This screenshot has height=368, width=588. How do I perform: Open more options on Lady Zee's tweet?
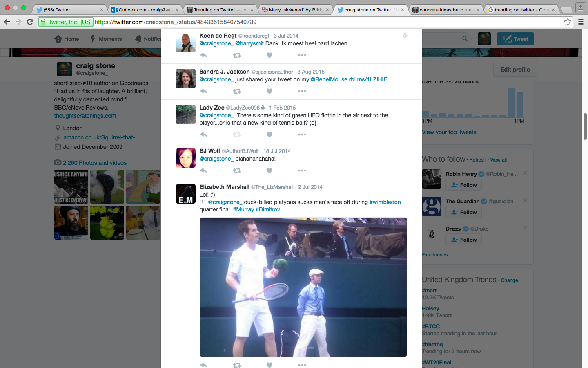click(302, 135)
